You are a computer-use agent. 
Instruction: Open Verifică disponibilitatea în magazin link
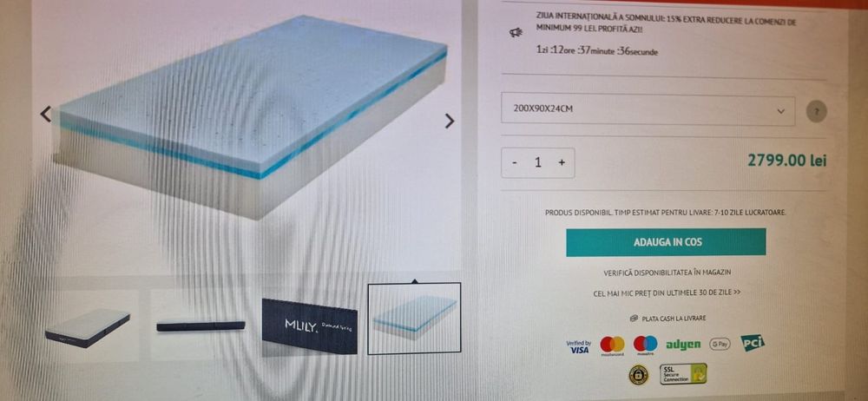pyautogui.click(x=667, y=273)
